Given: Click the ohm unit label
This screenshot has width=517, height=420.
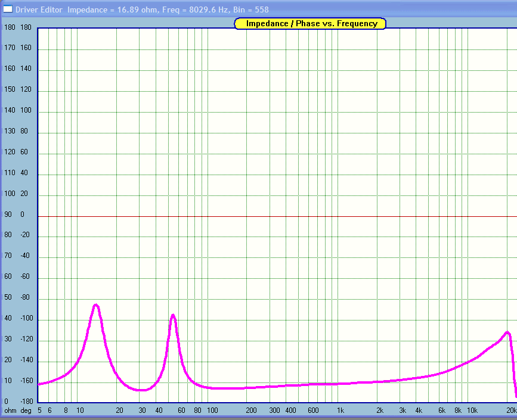Looking at the screenshot, I should point(10,411).
